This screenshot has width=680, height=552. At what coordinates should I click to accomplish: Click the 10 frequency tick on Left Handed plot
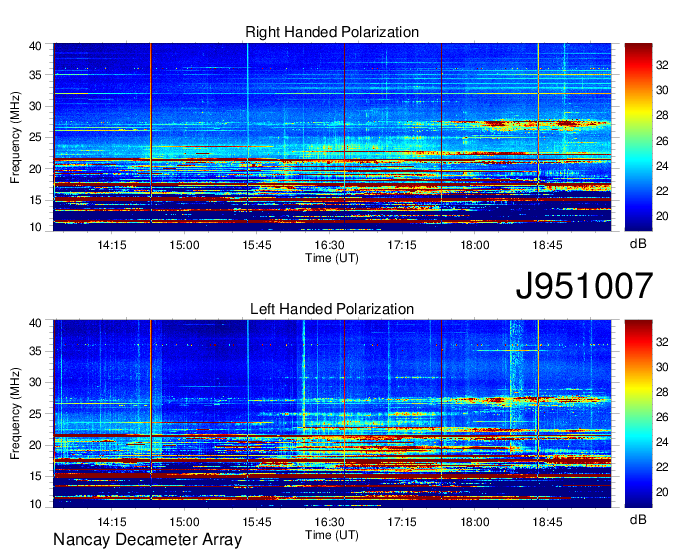tap(35, 504)
